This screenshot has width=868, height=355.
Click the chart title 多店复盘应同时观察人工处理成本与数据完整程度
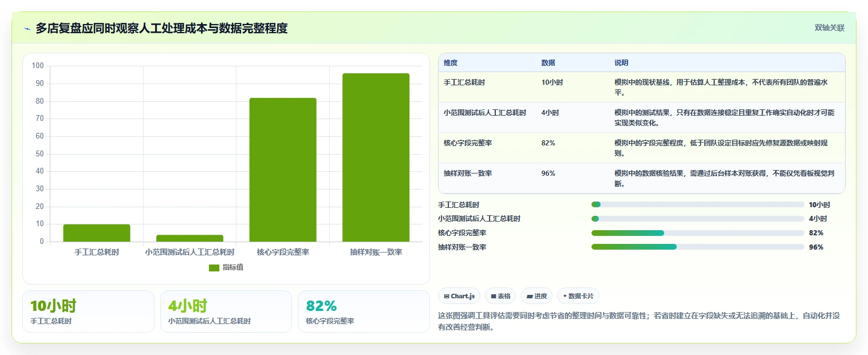(x=161, y=28)
